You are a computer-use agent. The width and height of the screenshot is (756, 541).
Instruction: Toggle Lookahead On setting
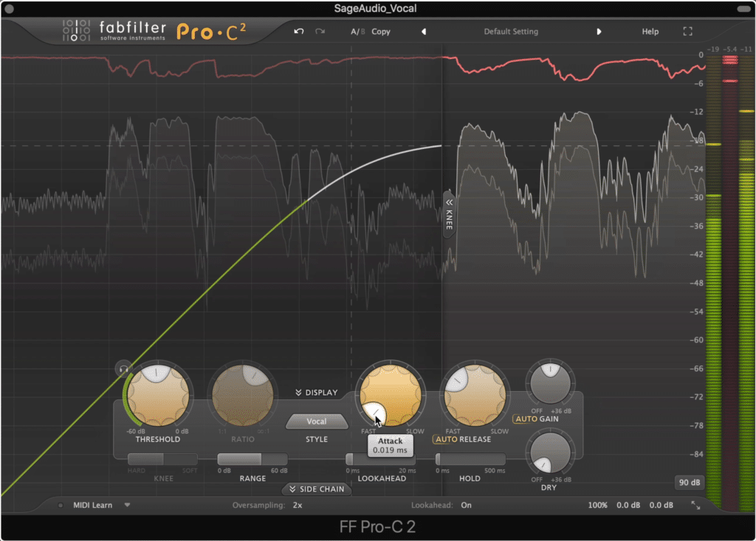tap(467, 506)
